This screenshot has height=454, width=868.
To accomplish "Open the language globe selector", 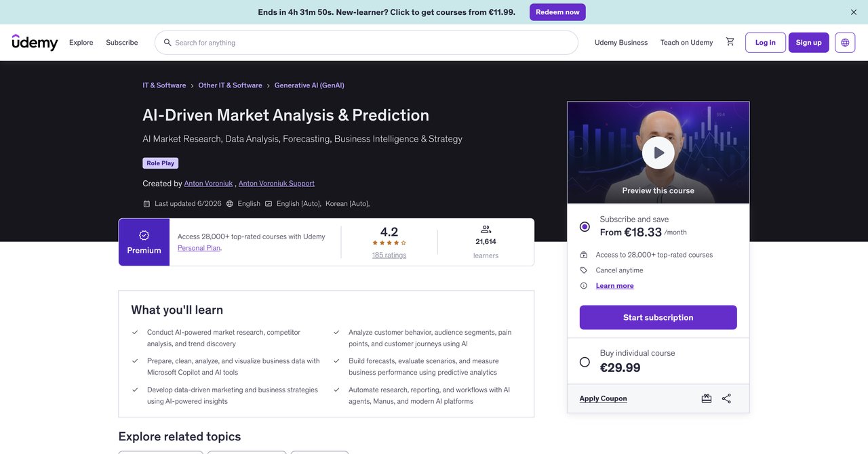I will point(845,42).
